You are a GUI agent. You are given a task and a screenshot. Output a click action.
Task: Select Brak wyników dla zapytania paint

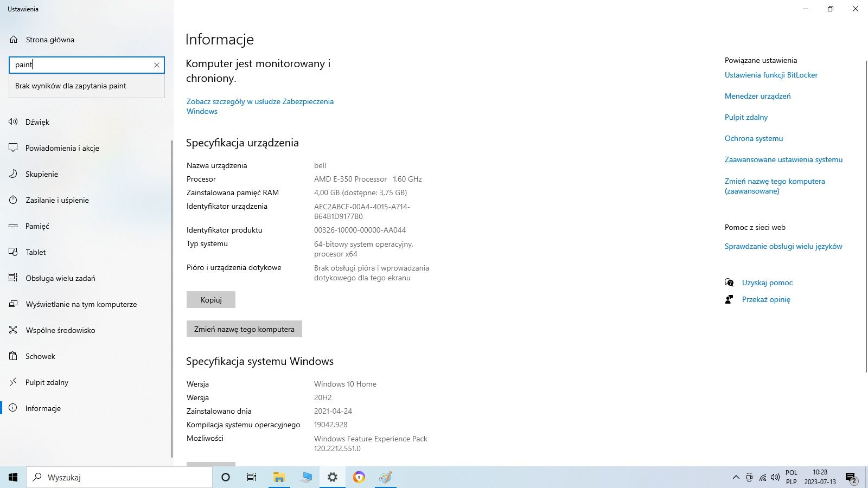pos(87,86)
